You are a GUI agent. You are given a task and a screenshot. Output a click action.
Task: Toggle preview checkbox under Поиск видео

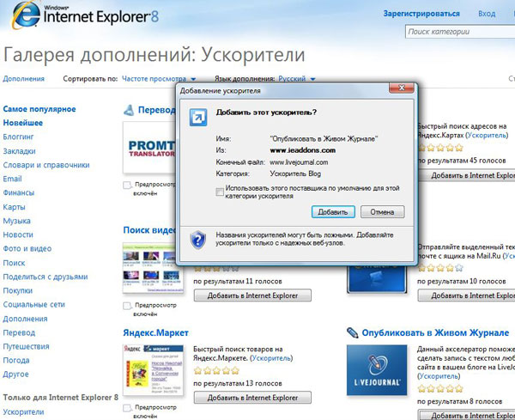tap(128, 306)
